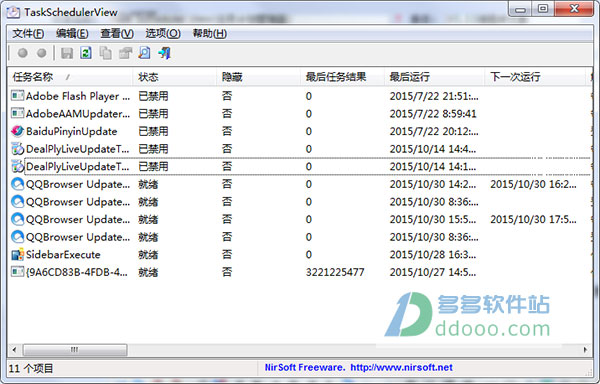Click the 2015/10/28 16:3... last run cell

coord(433,254)
